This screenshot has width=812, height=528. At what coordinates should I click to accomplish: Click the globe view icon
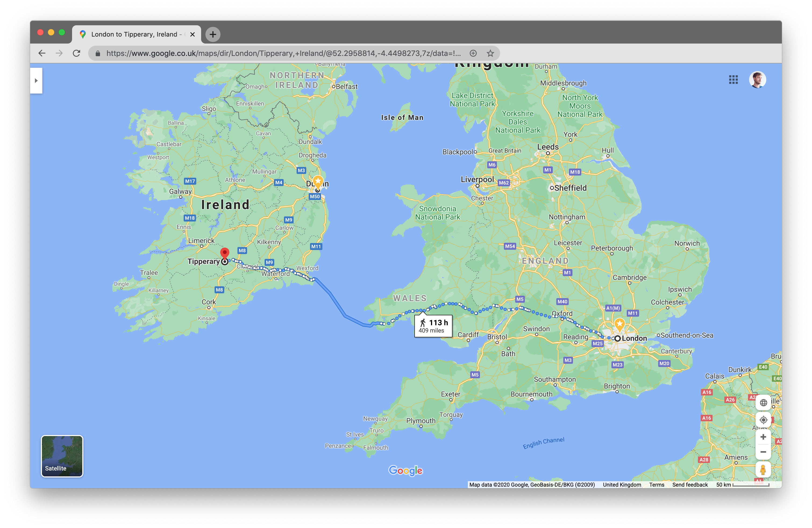[763, 402]
